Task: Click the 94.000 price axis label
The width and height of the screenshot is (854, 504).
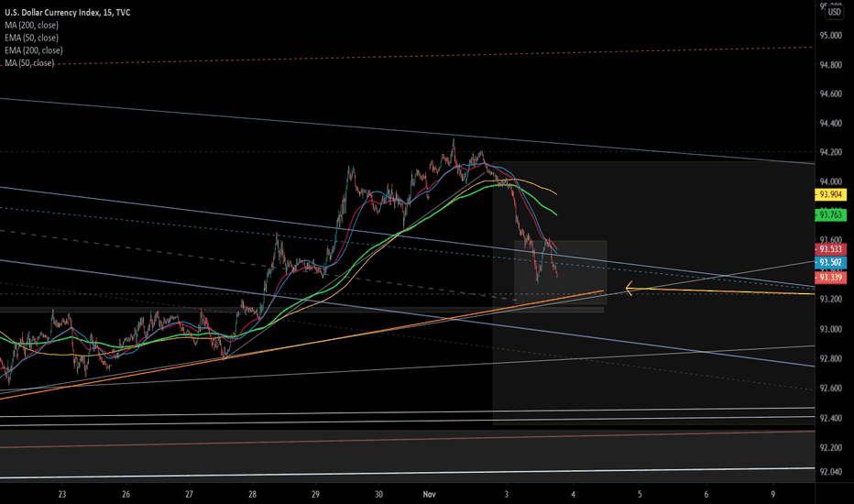Action: coord(830,181)
